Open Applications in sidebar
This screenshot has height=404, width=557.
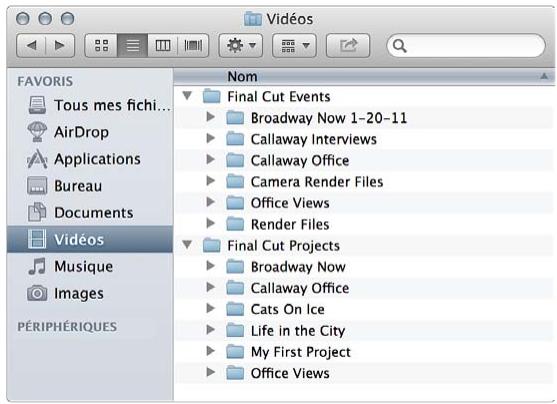coord(90,159)
